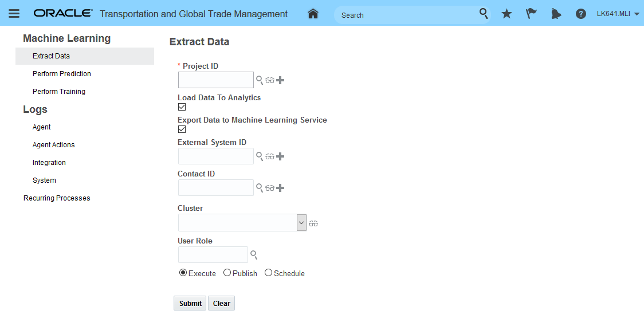Open Perform Prediction in the sidebar
644x330 pixels.
tap(62, 74)
